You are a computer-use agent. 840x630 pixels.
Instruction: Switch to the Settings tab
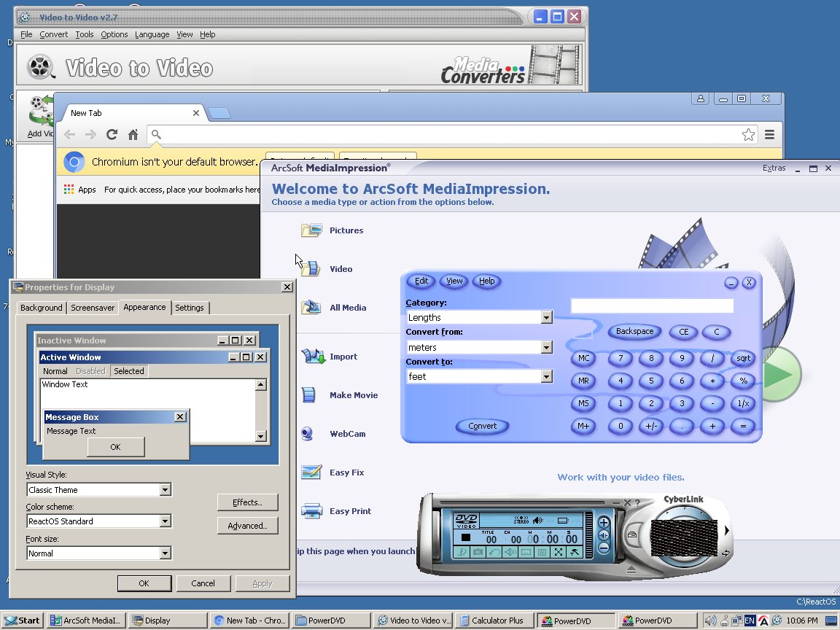(190, 308)
